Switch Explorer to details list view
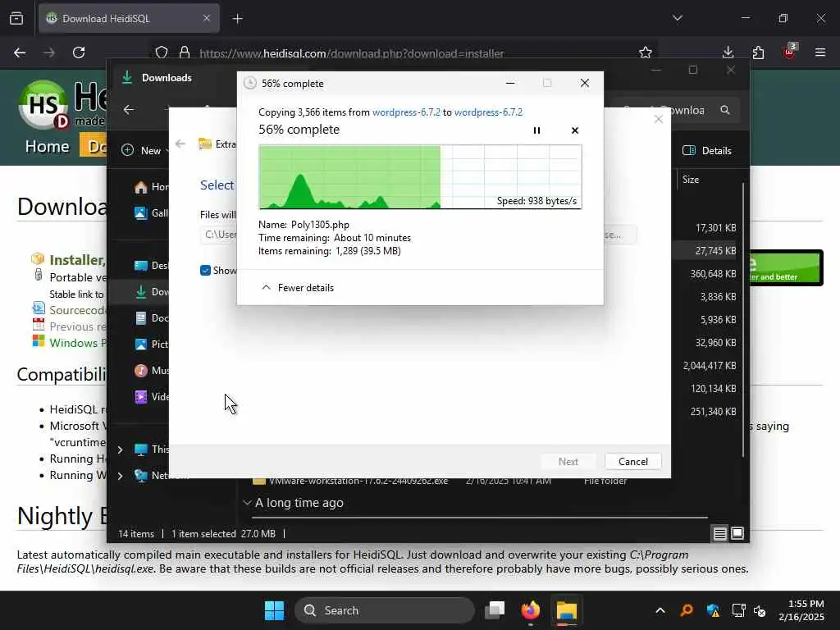This screenshot has width=840, height=630. (719, 533)
